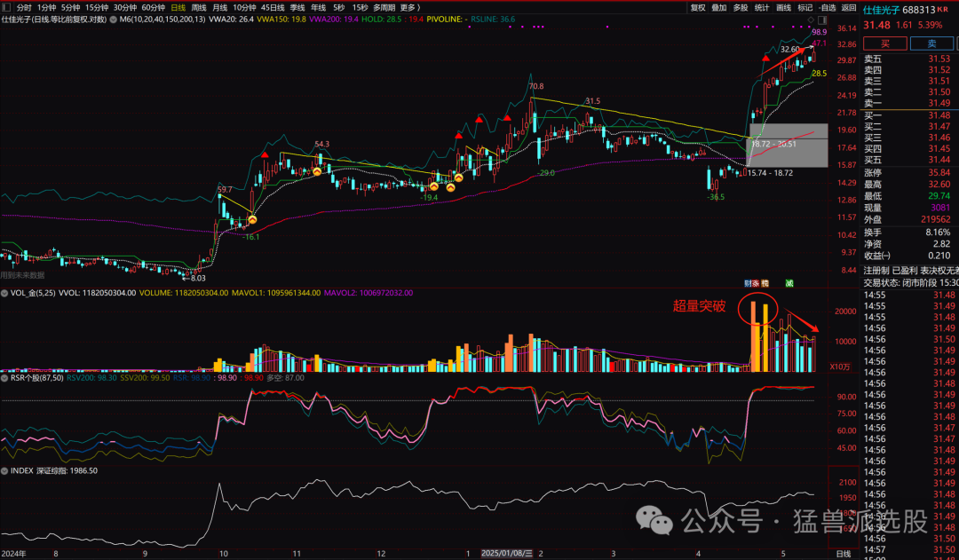This screenshot has width=959, height=560.
Task: Click the 涨 marker icon below chart
Action: (756, 284)
